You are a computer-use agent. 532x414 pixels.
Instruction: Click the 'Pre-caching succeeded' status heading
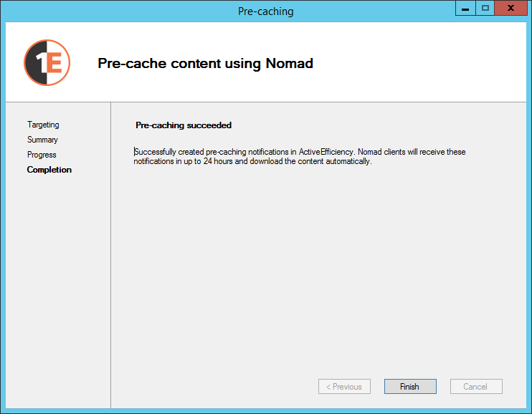click(x=184, y=125)
